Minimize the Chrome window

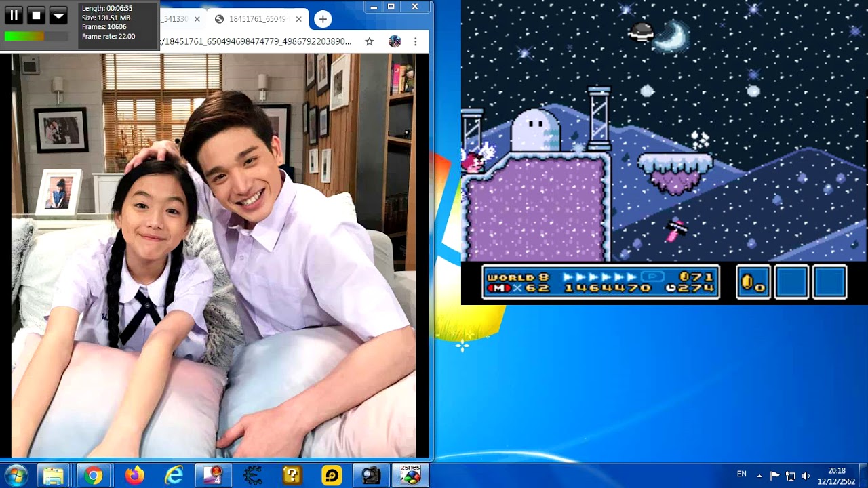[x=374, y=7]
